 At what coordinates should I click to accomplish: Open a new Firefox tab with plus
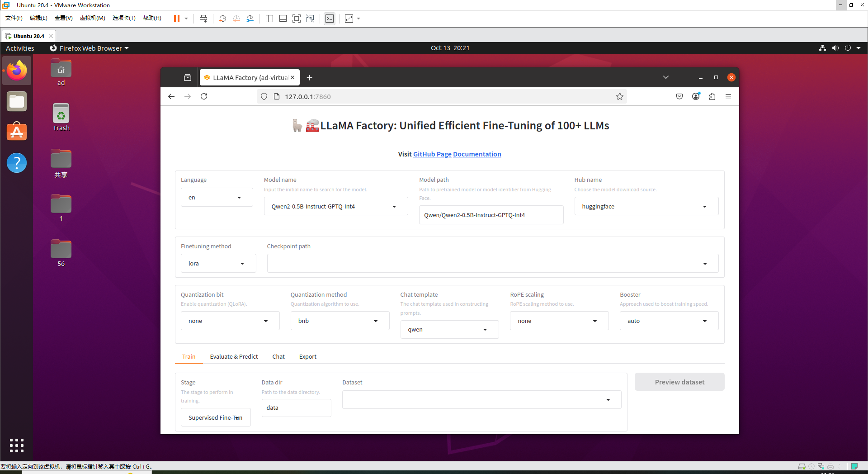[x=310, y=78]
